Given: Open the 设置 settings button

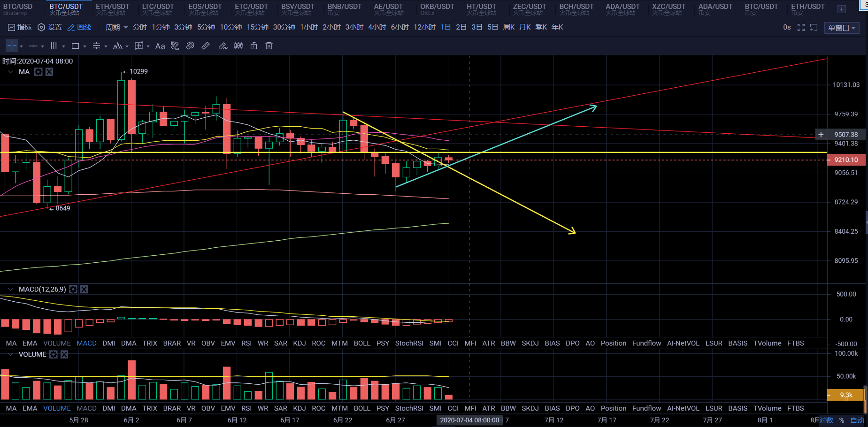Looking at the screenshot, I should tap(50, 27).
